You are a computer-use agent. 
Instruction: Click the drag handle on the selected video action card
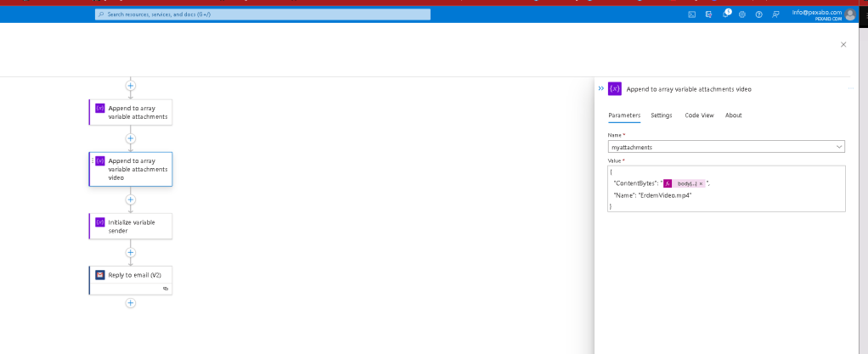[x=92, y=161]
